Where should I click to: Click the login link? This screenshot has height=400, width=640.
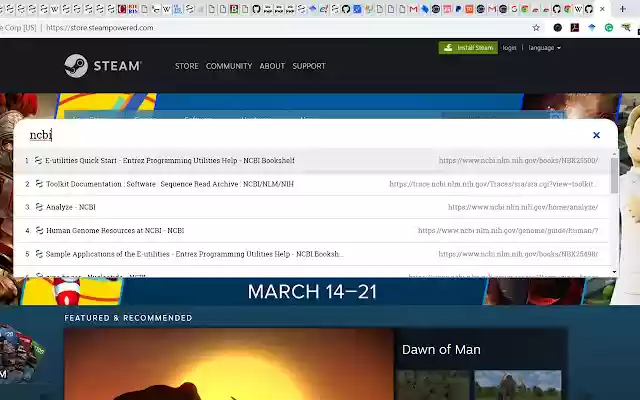(x=509, y=48)
